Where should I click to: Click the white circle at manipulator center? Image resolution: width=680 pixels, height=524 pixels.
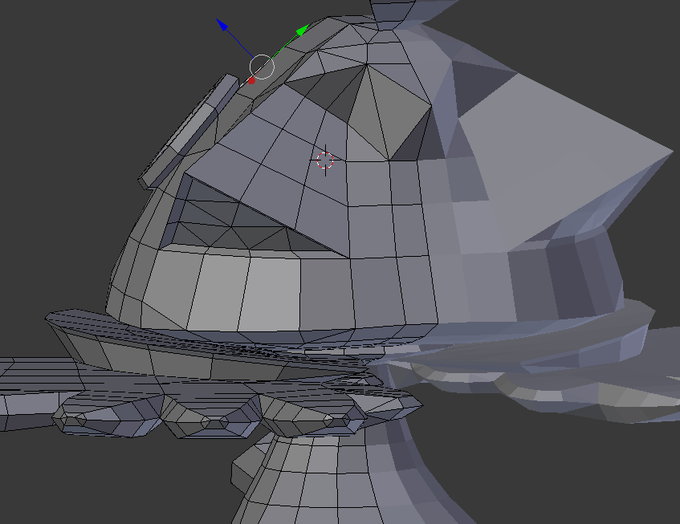(262, 67)
